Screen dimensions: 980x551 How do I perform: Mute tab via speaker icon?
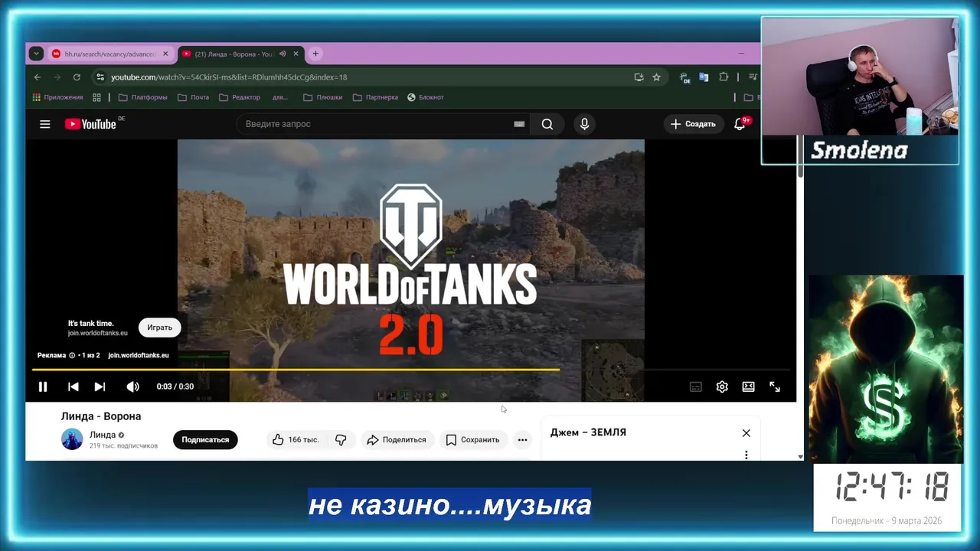coord(283,54)
